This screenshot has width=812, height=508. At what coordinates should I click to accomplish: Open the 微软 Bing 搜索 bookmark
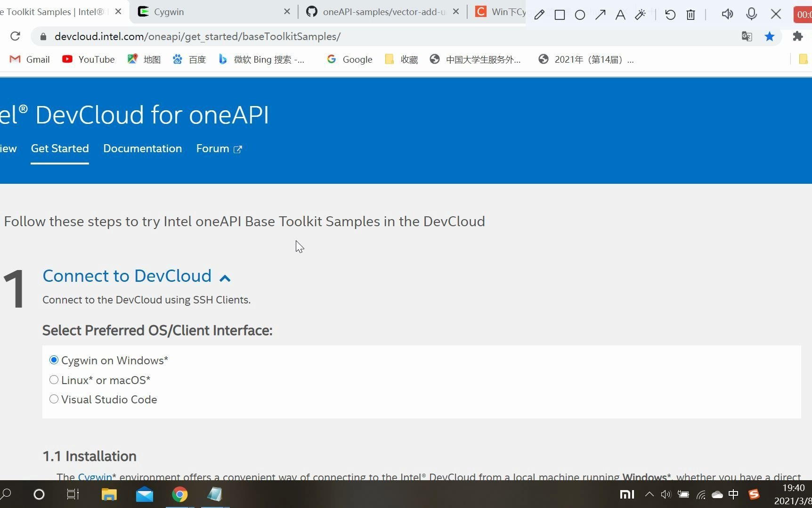coord(261,59)
